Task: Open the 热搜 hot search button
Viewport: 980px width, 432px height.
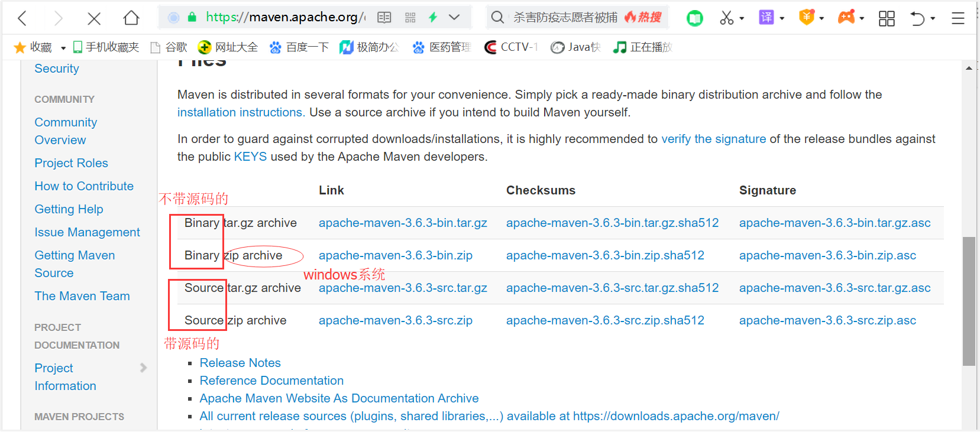Action: coord(643,17)
